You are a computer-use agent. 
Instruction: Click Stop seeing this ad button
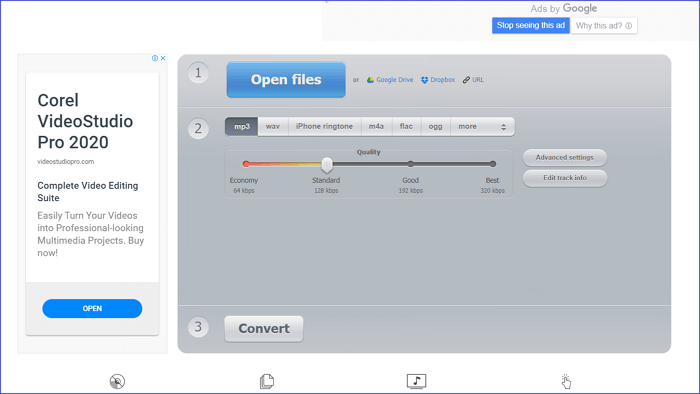[x=531, y=25]
